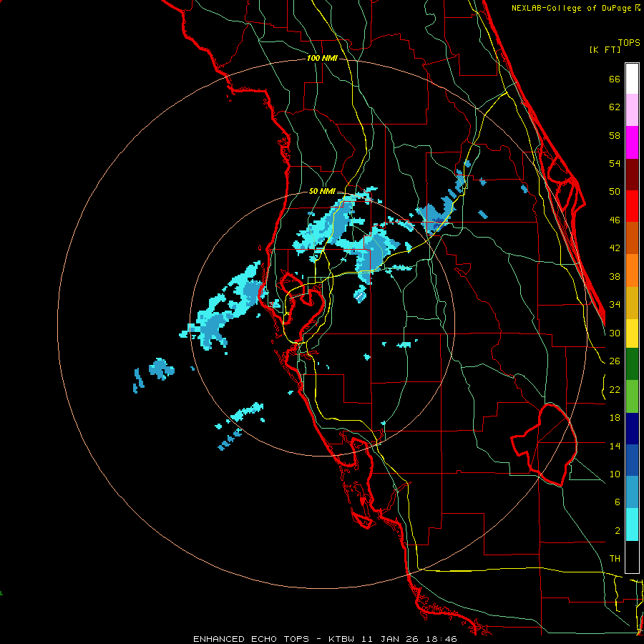Viewport: 644px width, 644px height.
Task: Click the 58 value in the legend
Action: point(615,135)
